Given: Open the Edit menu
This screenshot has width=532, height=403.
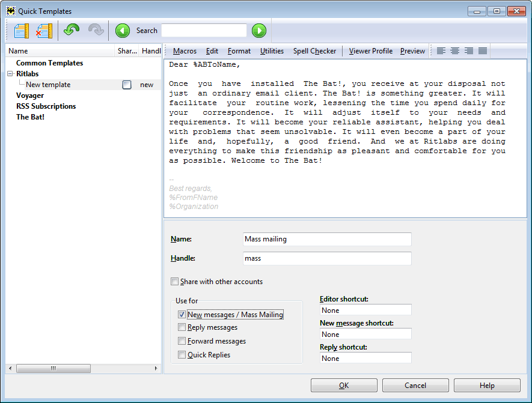Looking at the screenshot, I should (212, 51).
